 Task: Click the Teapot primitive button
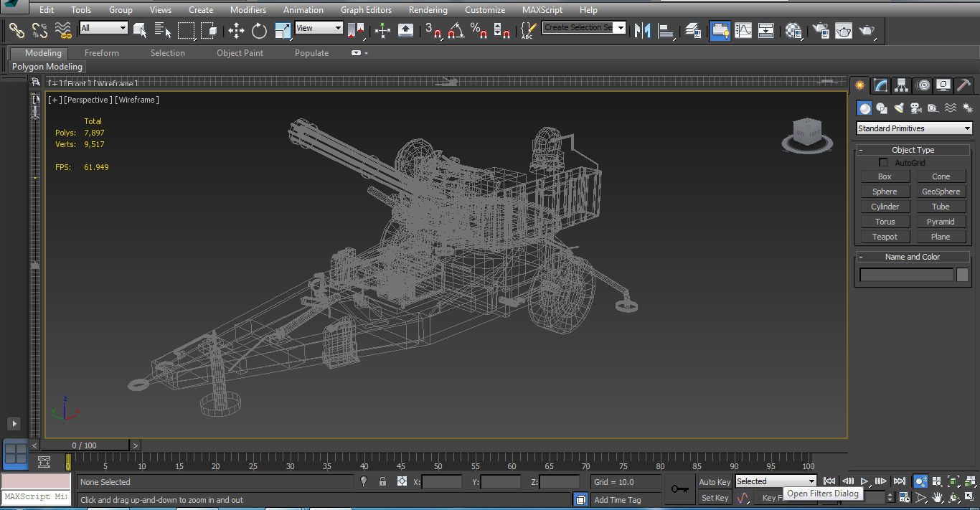(x=885, y=237)
